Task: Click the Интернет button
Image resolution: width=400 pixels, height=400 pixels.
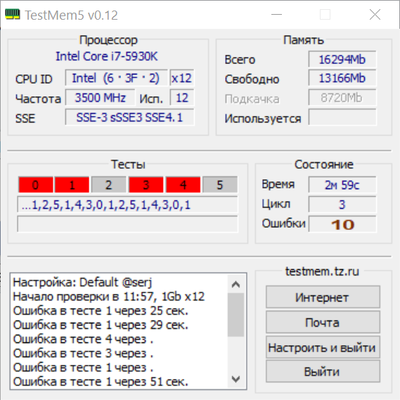Action: point(323,297)
